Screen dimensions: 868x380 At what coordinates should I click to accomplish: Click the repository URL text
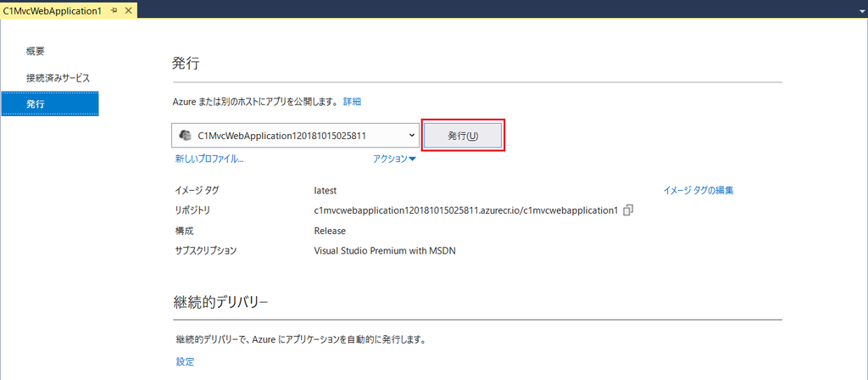point(465,210)
